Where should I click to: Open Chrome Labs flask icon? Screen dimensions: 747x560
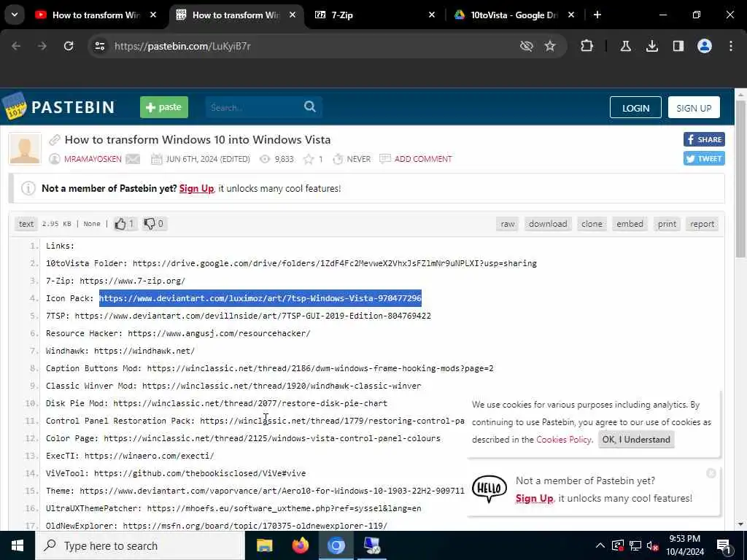click(625, 46)
